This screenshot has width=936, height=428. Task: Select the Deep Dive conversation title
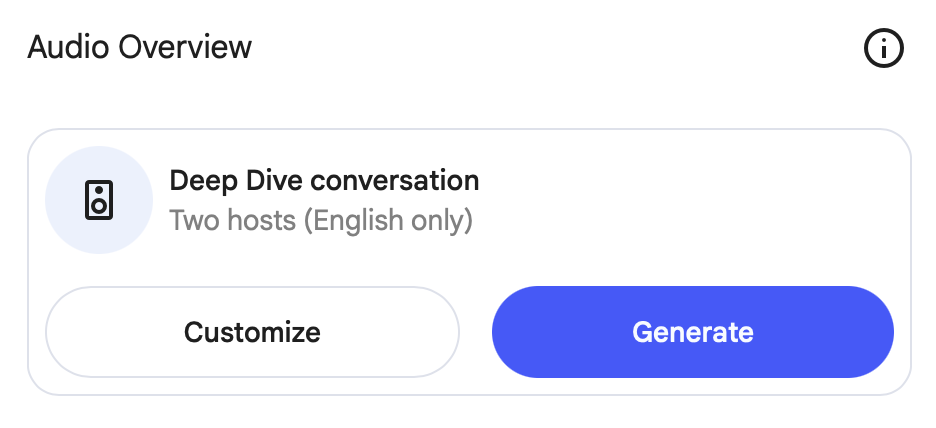tap(324, 181)
